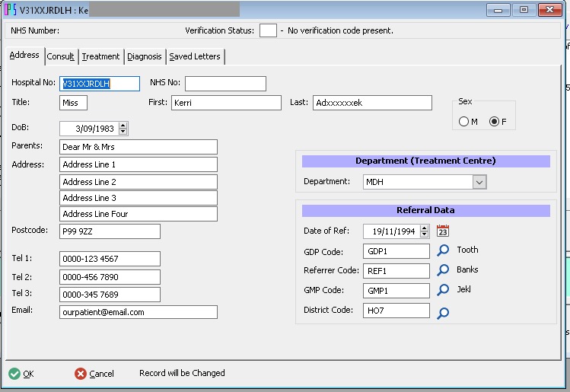
Task: Click 'Department (Treatment Centre)' header
Action: click(x=425, y=161)
